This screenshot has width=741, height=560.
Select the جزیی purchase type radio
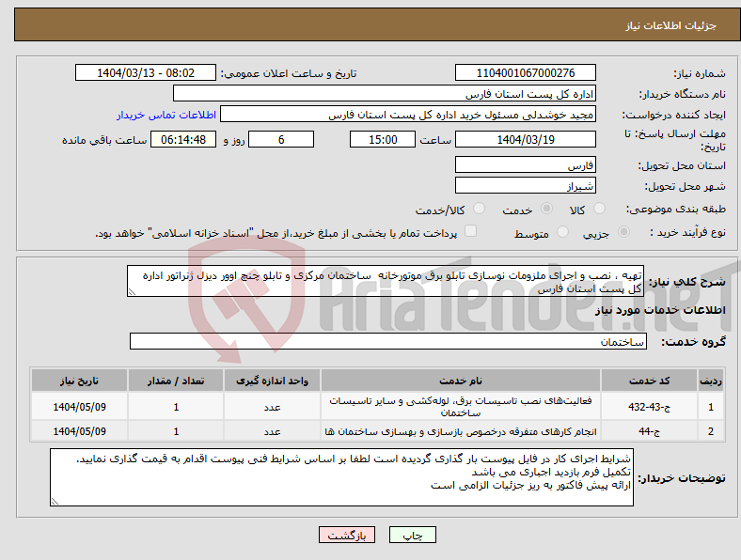(623, 231)
